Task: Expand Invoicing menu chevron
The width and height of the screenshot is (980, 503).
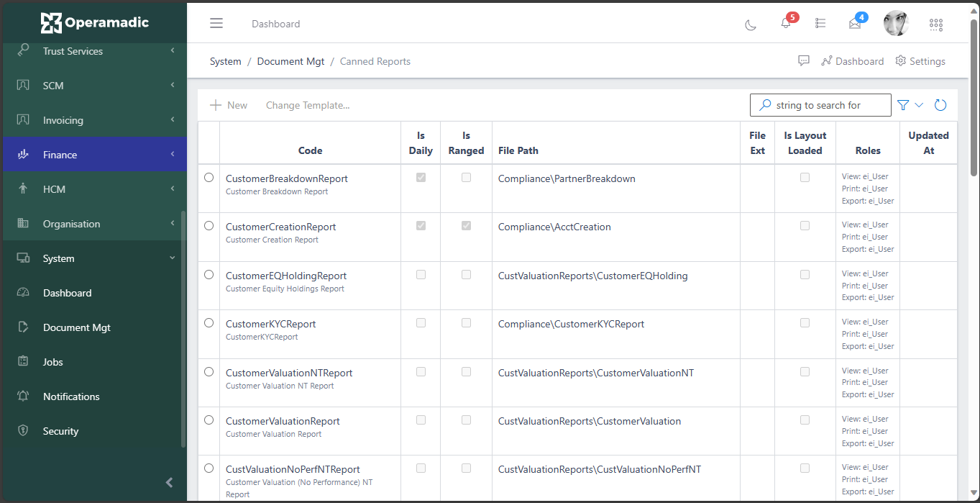Action: click(173, 119)
